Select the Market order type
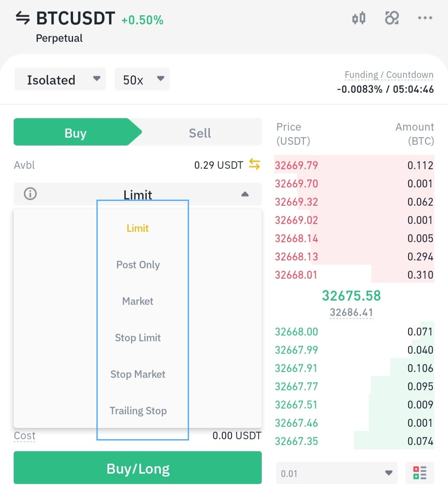 click(138, 301)
